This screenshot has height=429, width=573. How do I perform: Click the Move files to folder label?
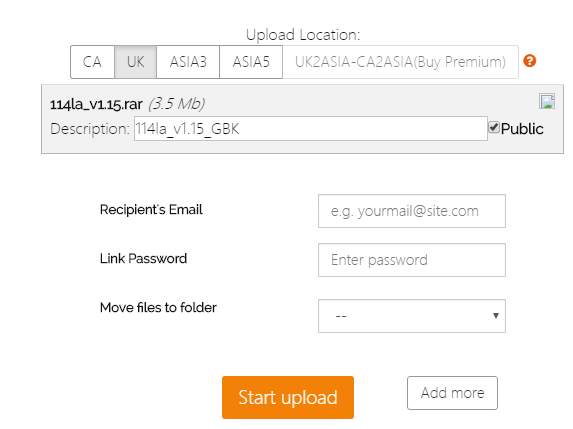[x=158, y=308]
